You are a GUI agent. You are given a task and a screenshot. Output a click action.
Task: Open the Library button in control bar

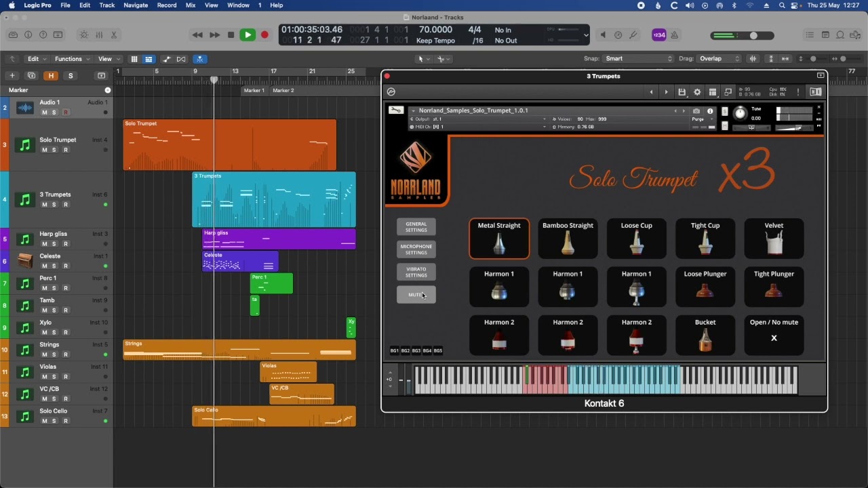point(13,35)
